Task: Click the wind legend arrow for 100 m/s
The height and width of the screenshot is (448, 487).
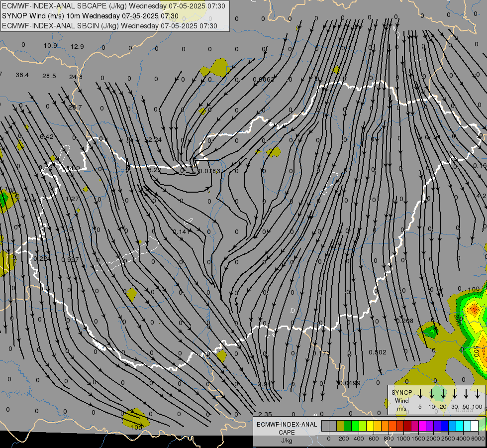Action: point(478,393)
